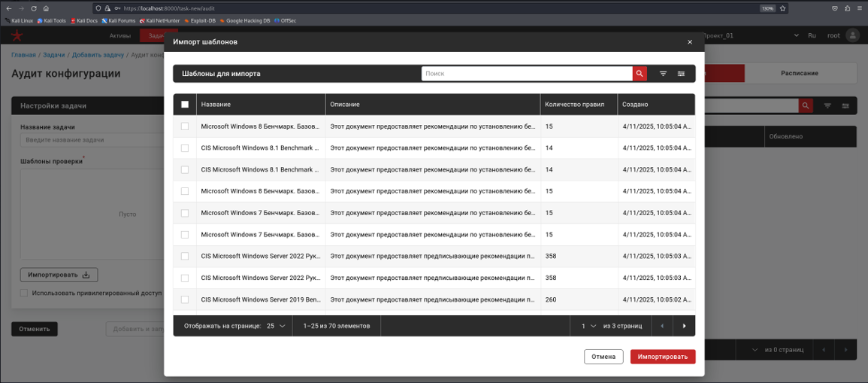Reload the page using the browser refresh icon

point(34,8)
